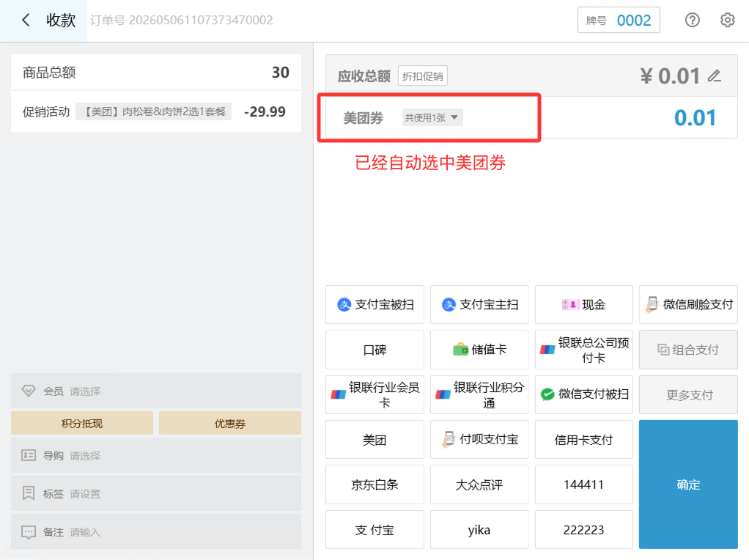Select 大众点评 payment
The image size is (749, 560).
(x=479, y=485)
